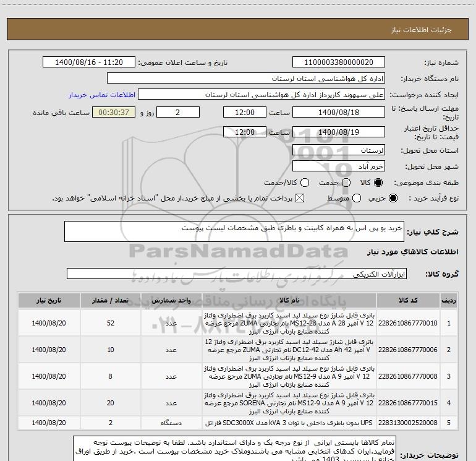476x461 pixels.
Task: Click the واحد شمارش column header
Action: click(171, 301)
